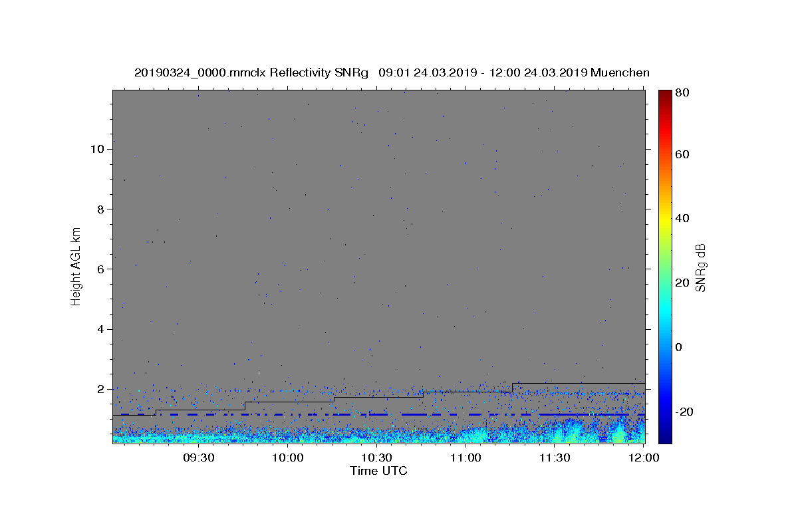798x532 pixels.
Task: Click the 11:30 time tick label
Action: [x=555, y=458]
